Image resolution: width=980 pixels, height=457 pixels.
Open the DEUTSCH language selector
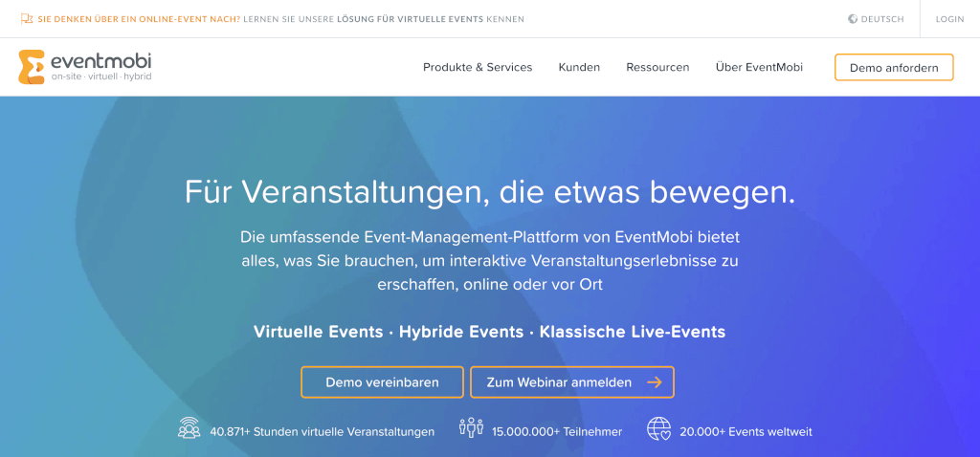point(877,19)
